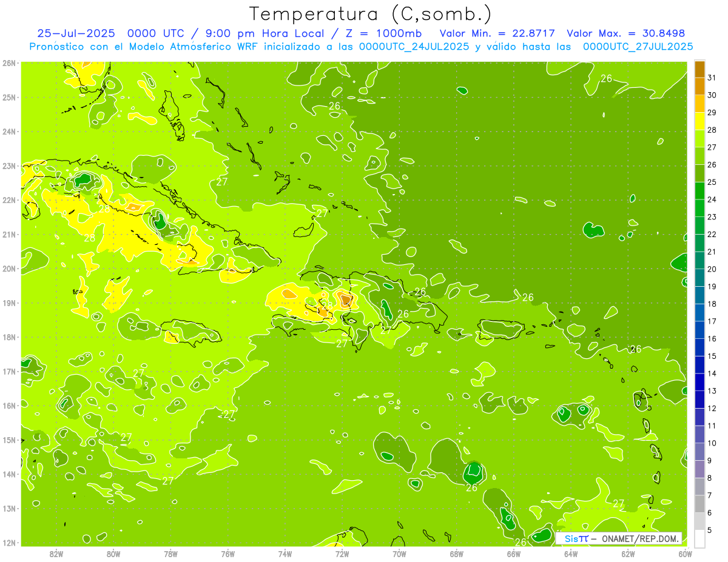Select the '0000UTC_24JUL2025' initialization timestamp

point(414,47)
